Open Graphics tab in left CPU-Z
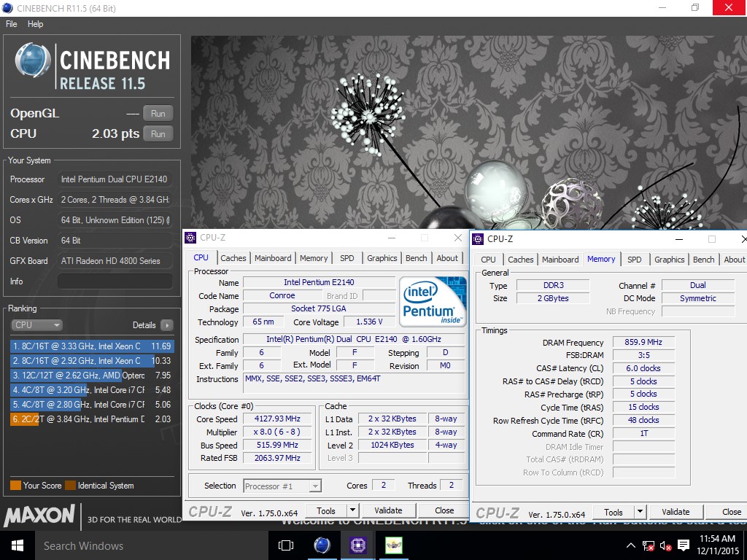This screenshot has height=560, width=747. 382,258
